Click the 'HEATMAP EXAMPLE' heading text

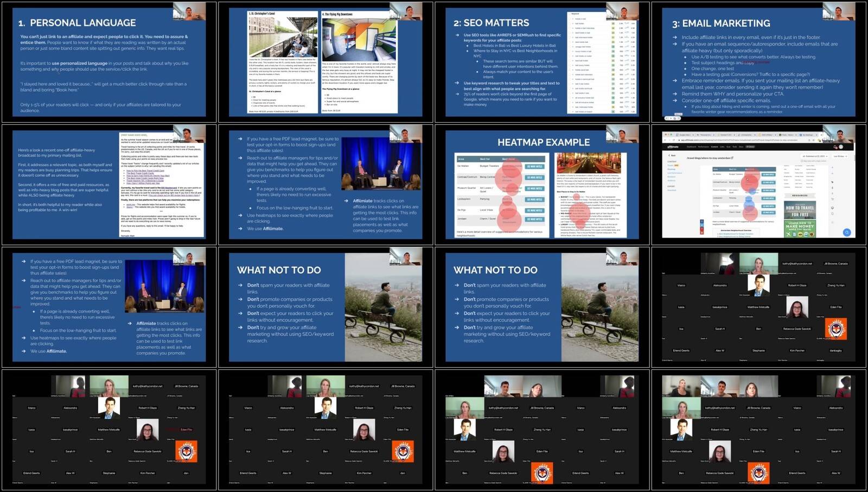pyautogui.click(x=544, y=142)
